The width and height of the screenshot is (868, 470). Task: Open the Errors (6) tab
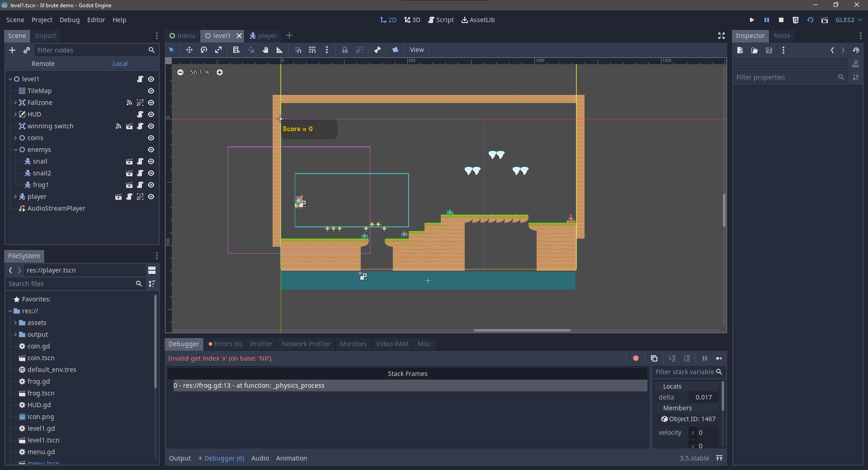click(225, 344)
